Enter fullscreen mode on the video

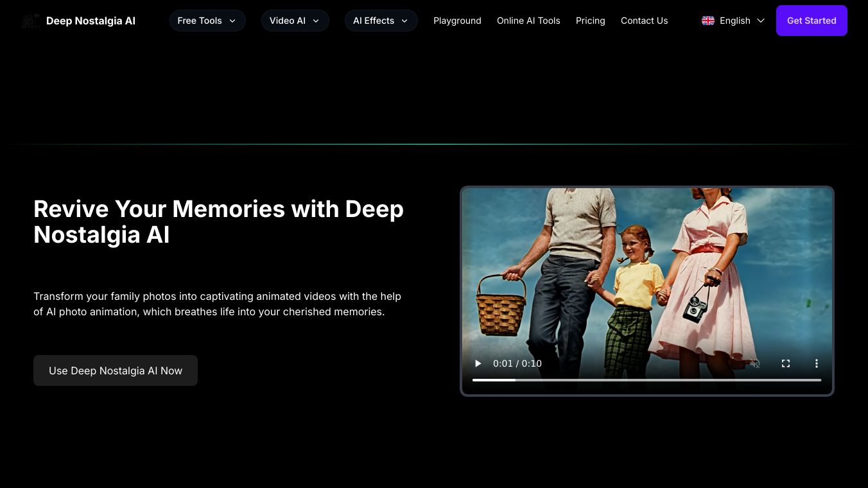pos(786,363)
